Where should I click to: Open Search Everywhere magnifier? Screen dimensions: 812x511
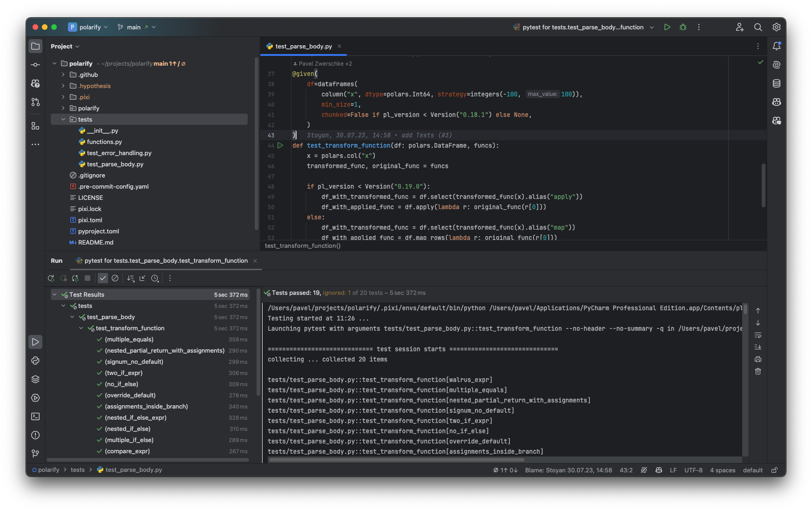pyautogui.click(x=758, y=27)
